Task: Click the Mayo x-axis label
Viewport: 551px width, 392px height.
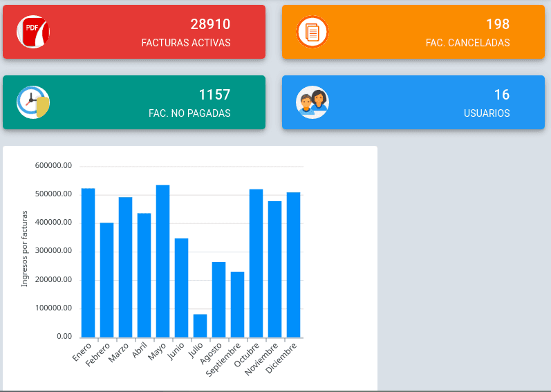Action: [x=157, y=352]
